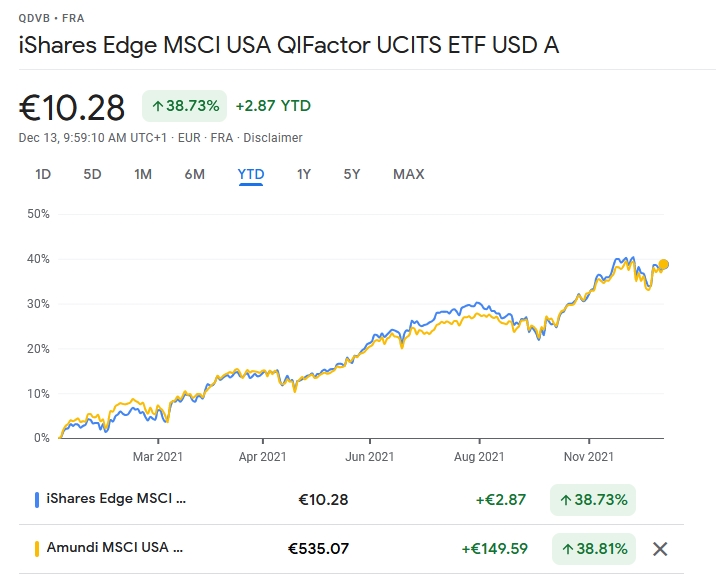Click the iShares 38.73% legend row badge
The width and height of the screenshot is (716, 576).
pos(592,499)
